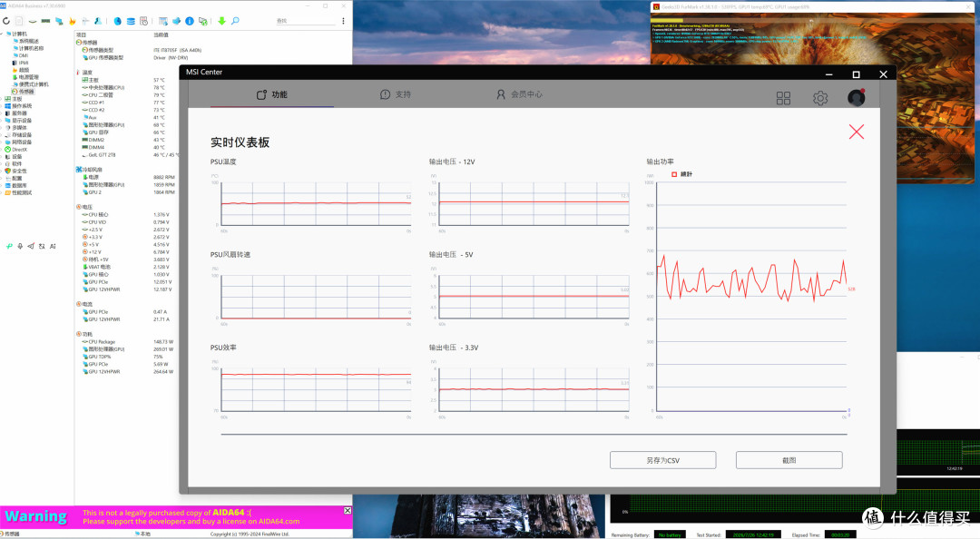Screen dimensions: 980x539
Task: Select GPU TDP% row in AIDA64
Action: [123, 357]
